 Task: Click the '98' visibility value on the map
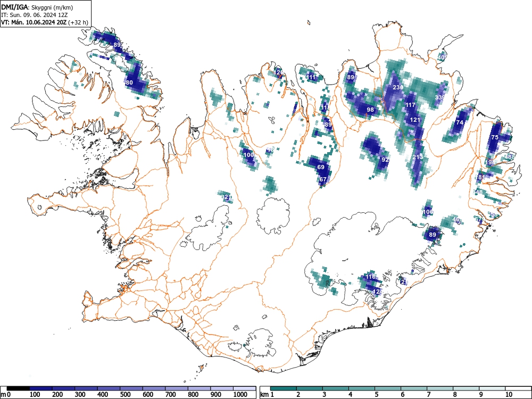point(370,110)
